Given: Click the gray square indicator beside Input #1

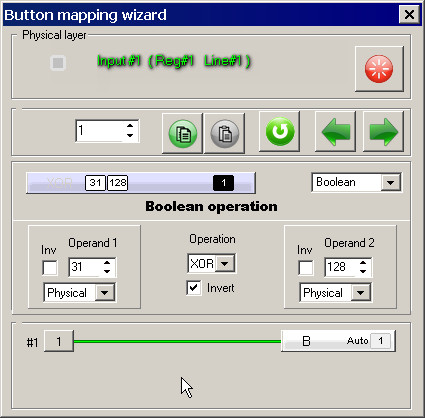Looking at the screenshot, I should 58,63.
